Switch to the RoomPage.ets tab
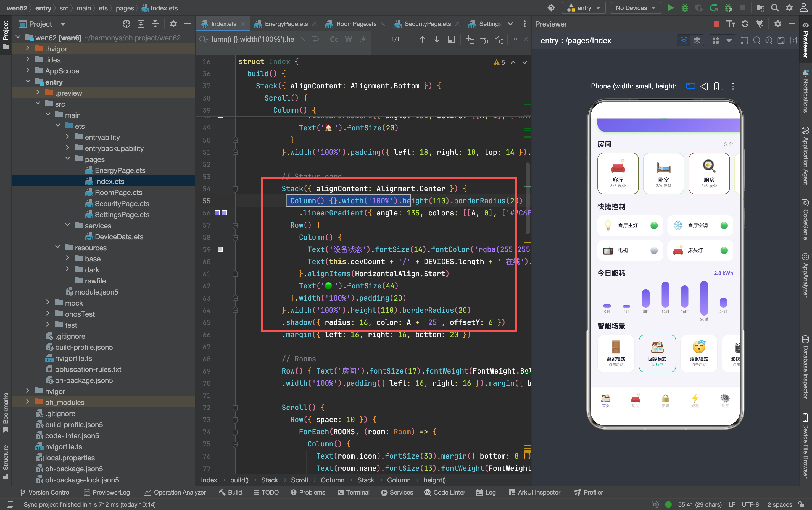Screen dimensions: 812x510 click(355, 23)
